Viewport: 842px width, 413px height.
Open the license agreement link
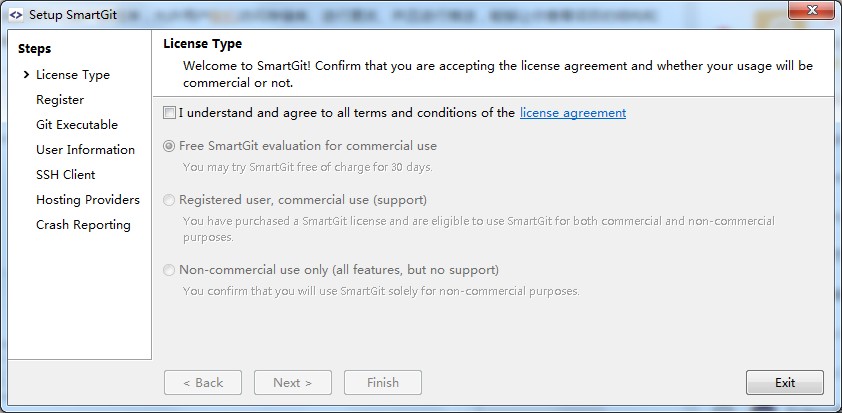point(573,113)
